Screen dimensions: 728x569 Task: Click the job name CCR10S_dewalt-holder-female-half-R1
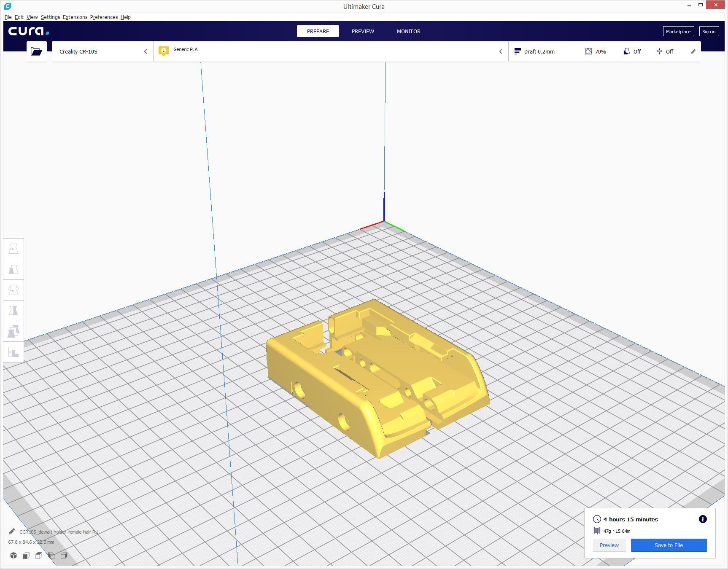coord(59,531)
